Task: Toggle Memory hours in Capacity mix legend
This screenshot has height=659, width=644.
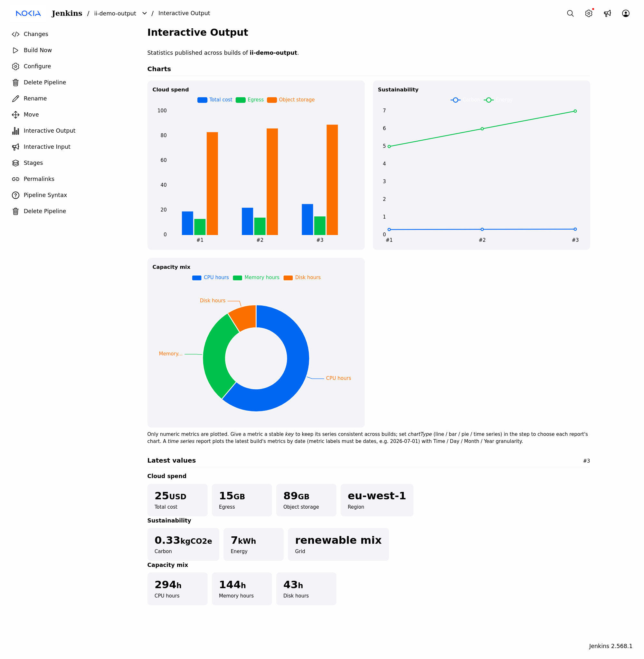Action: (x=256, y=278)
